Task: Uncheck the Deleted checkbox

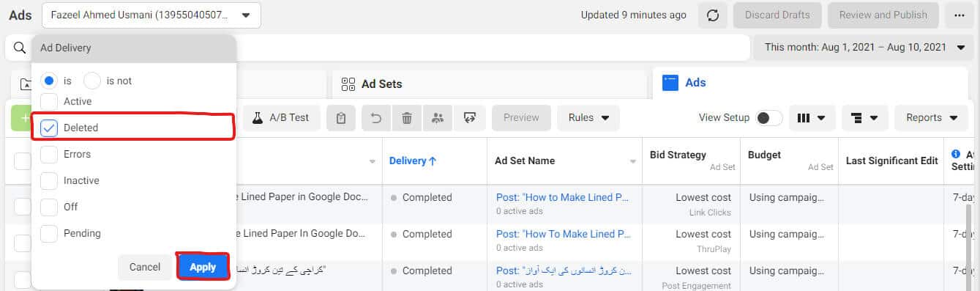Action: [x=49, y=128]
